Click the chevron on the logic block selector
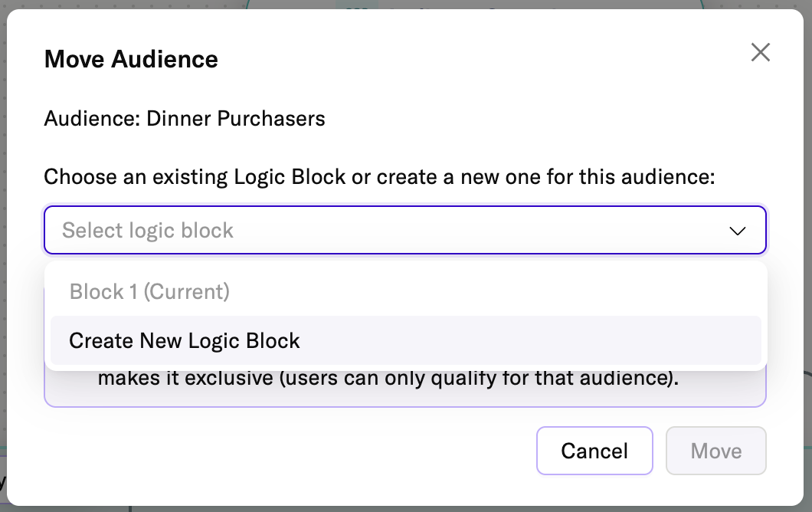Image resolution: width=812 pixels, height=512 pixels. pos(737,230)
